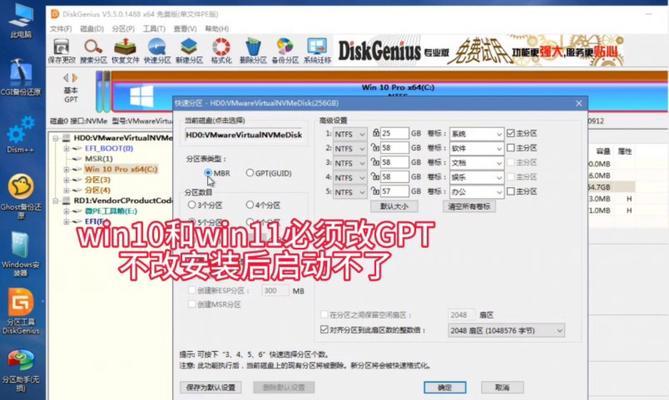Open NTFS file system dropdown for partition 2
The image size is (669, 400).
click(x=349, y=148)
